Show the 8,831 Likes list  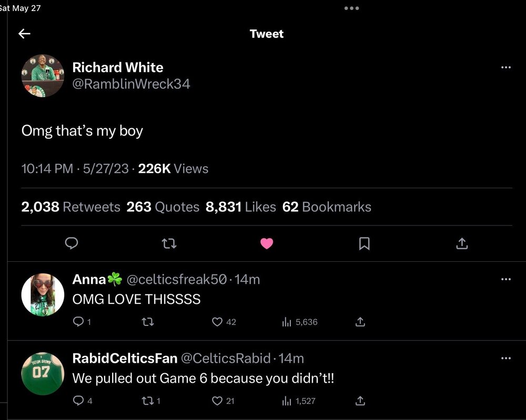241,207
